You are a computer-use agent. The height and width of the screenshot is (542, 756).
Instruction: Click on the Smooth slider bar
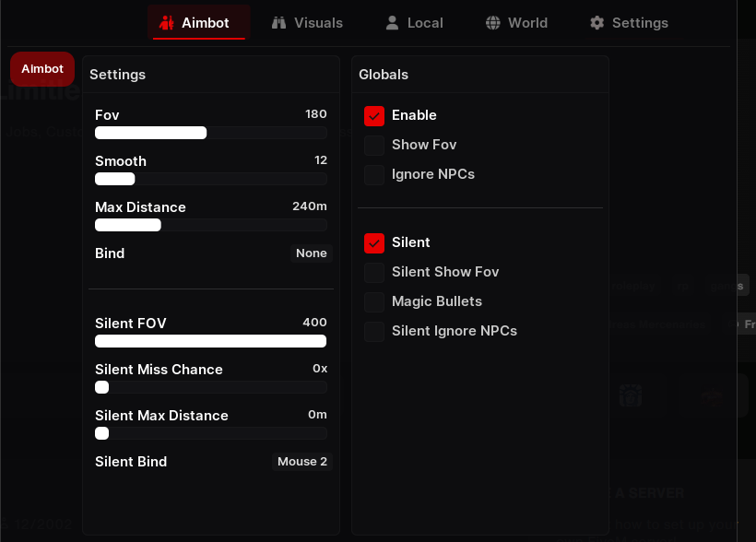click(x=211, y=179)
